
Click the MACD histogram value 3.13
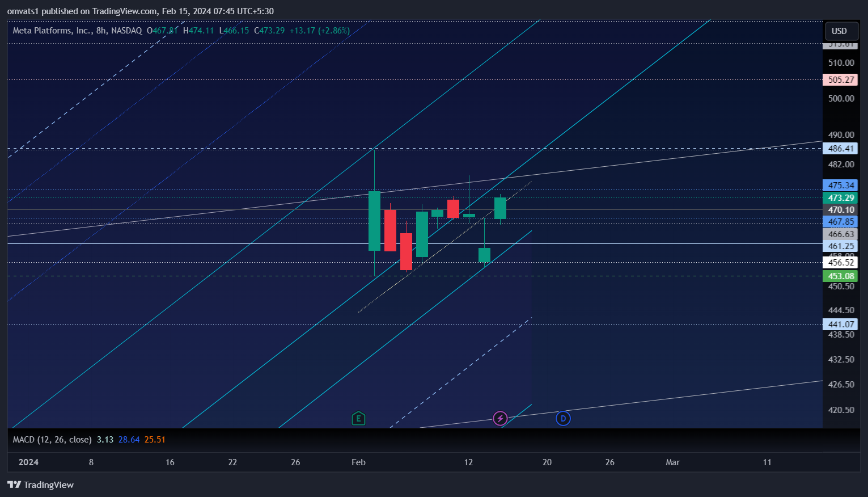coord(105,440)
